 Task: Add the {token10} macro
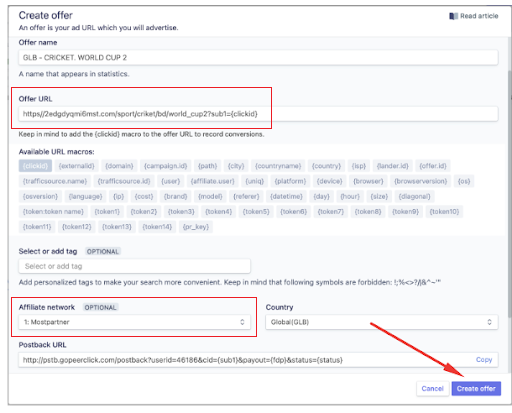coord(444,212)
